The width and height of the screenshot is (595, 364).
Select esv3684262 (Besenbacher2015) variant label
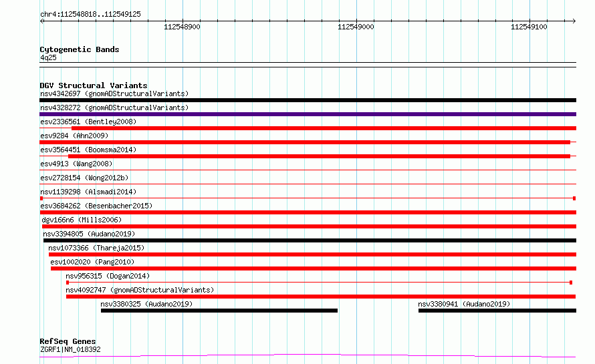(x=96, y=206)
